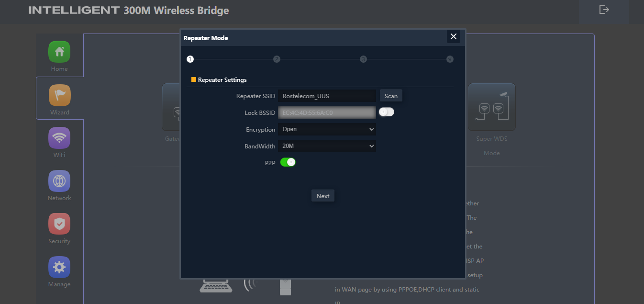Click the first wizard step marker

pos(190,59)
